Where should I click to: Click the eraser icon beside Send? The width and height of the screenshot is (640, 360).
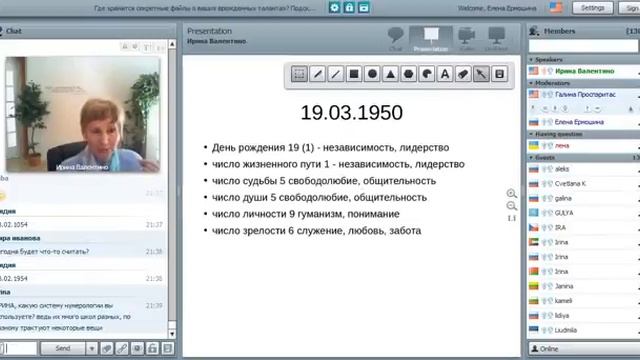coord(107,348)
